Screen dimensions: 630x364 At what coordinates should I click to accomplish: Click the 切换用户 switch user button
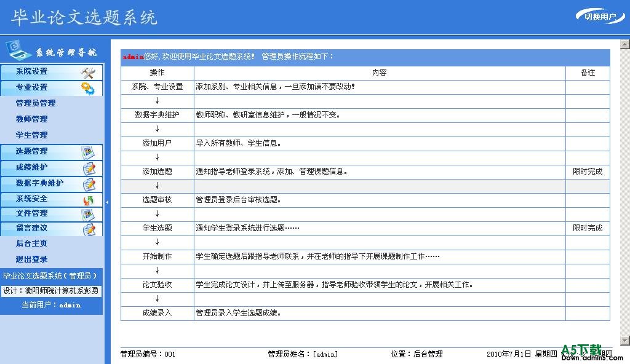pyautogui.click(x=600, y=17)
